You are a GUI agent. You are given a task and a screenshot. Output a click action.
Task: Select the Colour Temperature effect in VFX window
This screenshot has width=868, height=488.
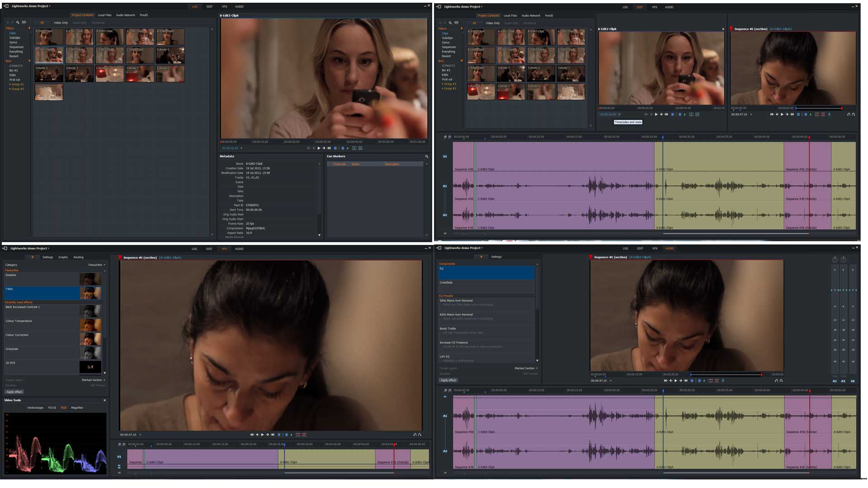(53, 324)
